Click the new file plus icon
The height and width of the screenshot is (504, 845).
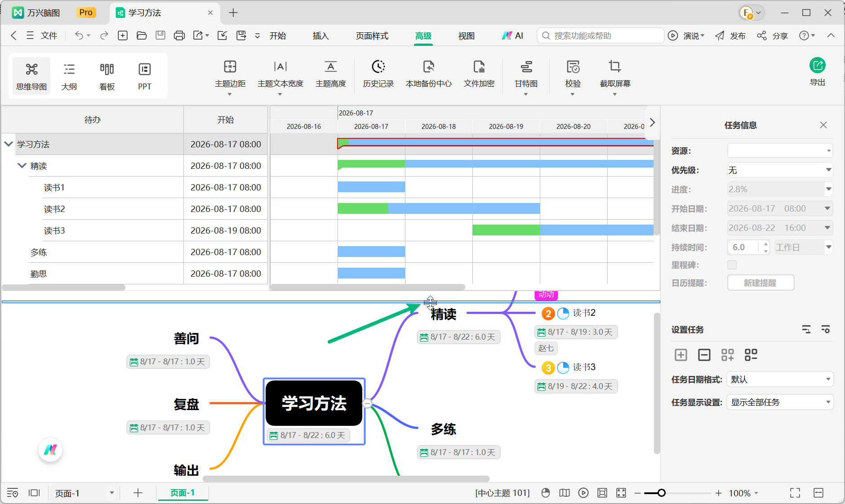pos(123,35)
